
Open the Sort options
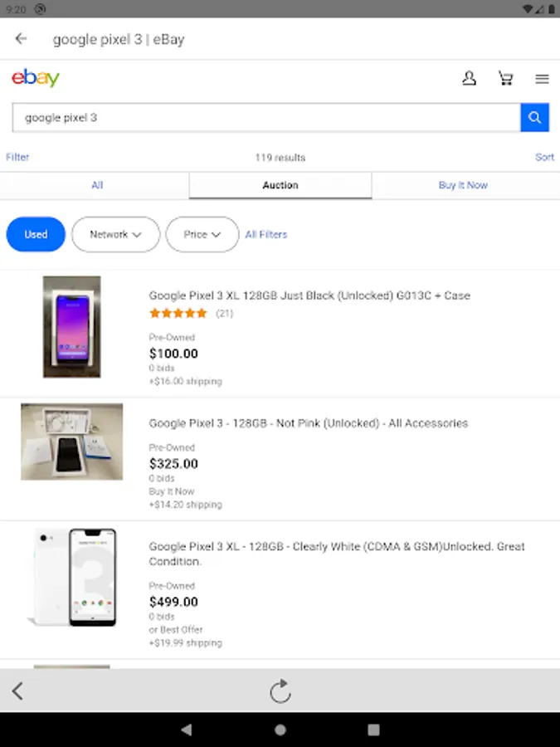(544, 157)
